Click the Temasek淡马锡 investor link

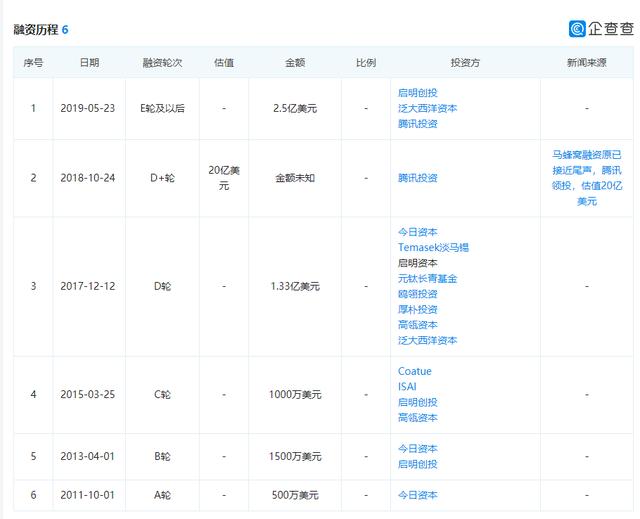433,248
